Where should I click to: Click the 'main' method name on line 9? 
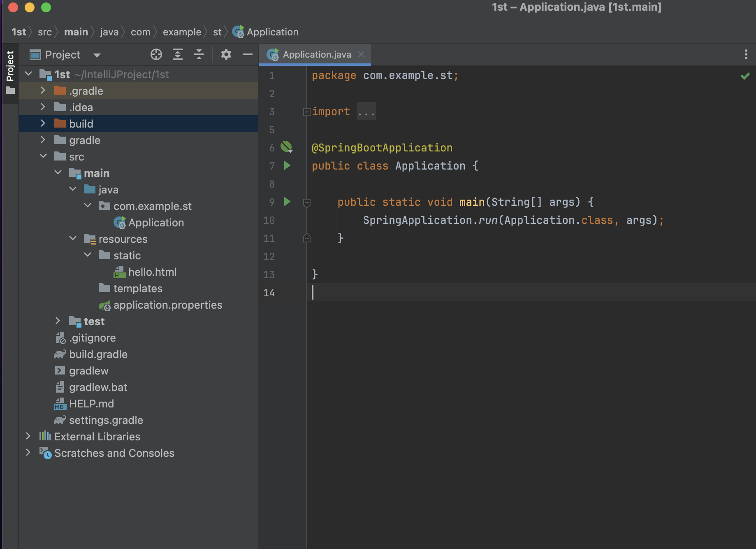coord(472,202)
